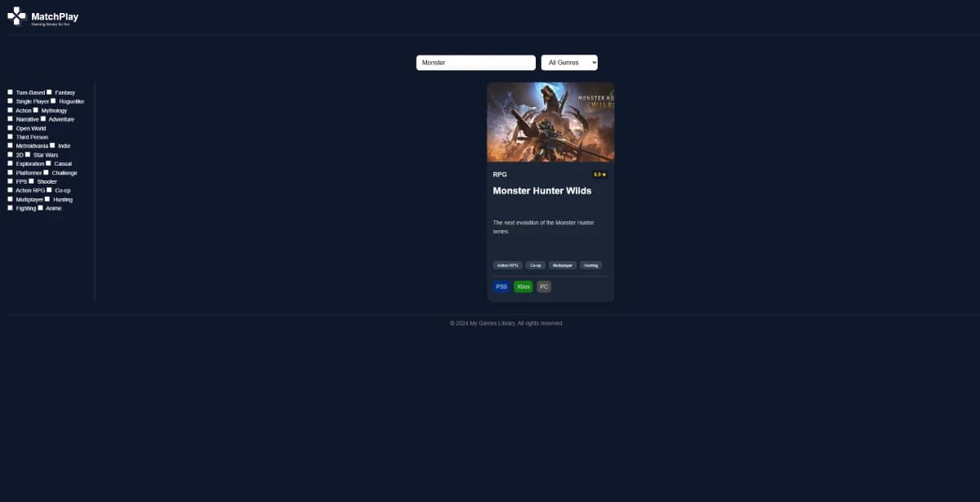Screen dimensions: 980x502
Task: Toggle the Anime checkbox
Action: coord(41,208)
